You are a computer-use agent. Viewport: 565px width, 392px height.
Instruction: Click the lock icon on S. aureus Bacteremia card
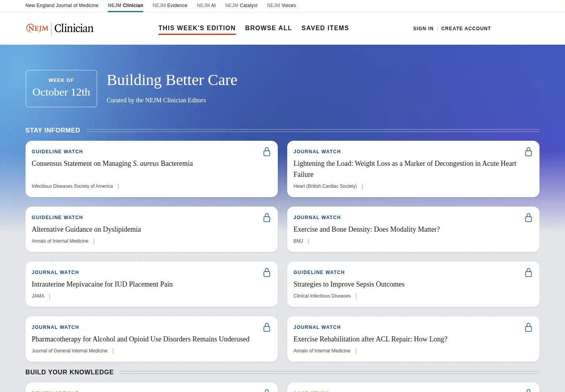(267, 152)
